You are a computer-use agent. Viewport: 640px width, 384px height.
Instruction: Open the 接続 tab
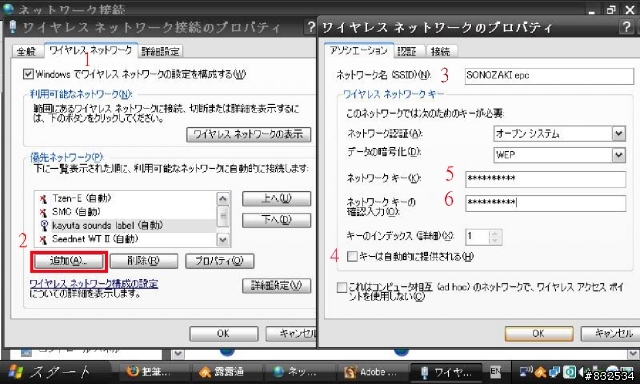coord(441,51)
